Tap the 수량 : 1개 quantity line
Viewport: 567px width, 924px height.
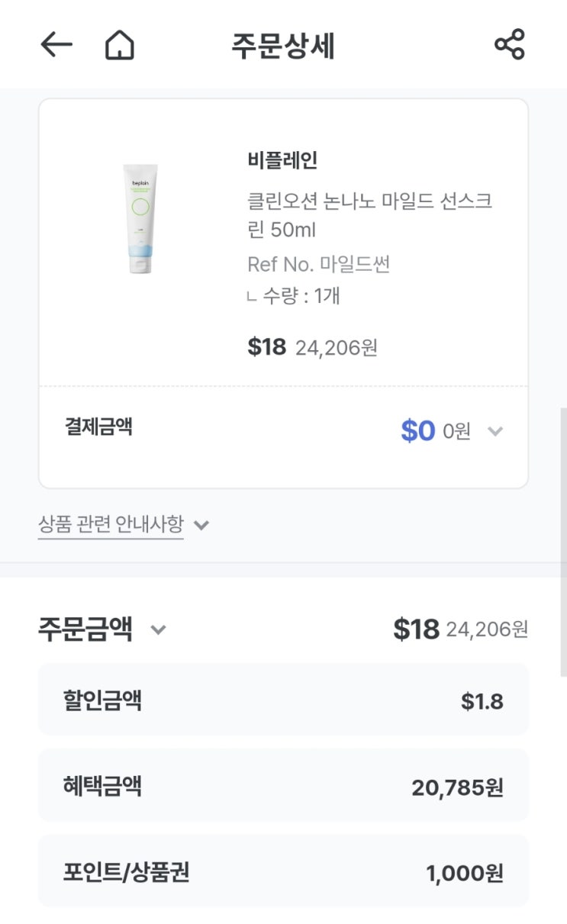[x=301, y=295]
